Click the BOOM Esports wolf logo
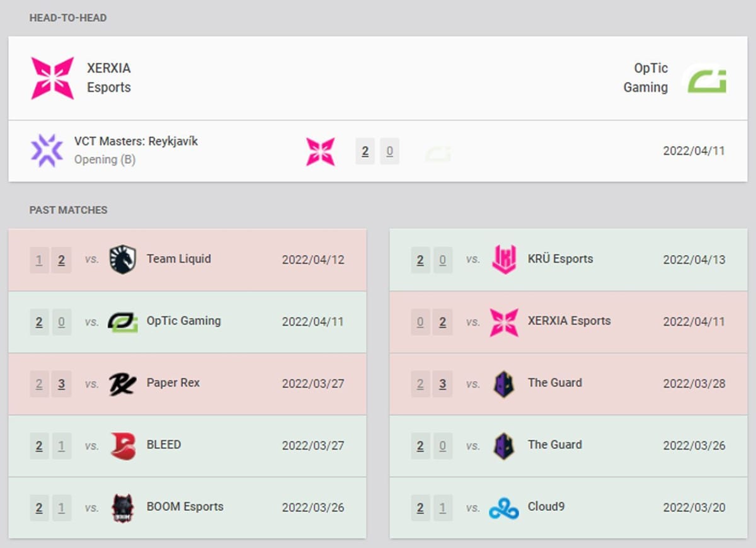 click(122, 507)
